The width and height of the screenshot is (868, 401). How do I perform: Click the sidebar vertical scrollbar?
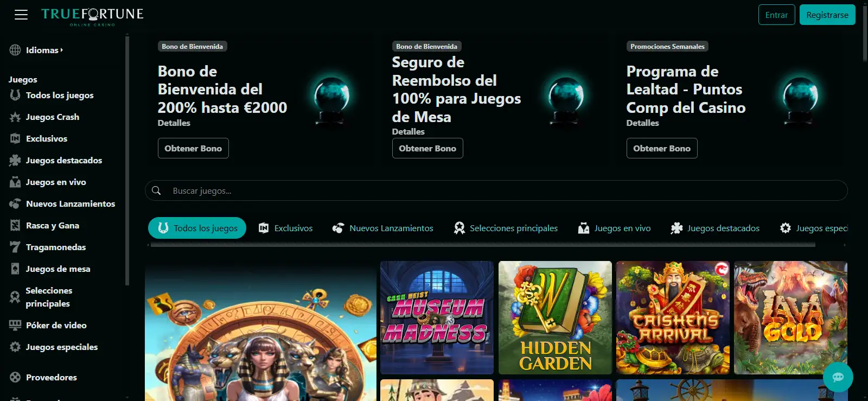(127, 160)
